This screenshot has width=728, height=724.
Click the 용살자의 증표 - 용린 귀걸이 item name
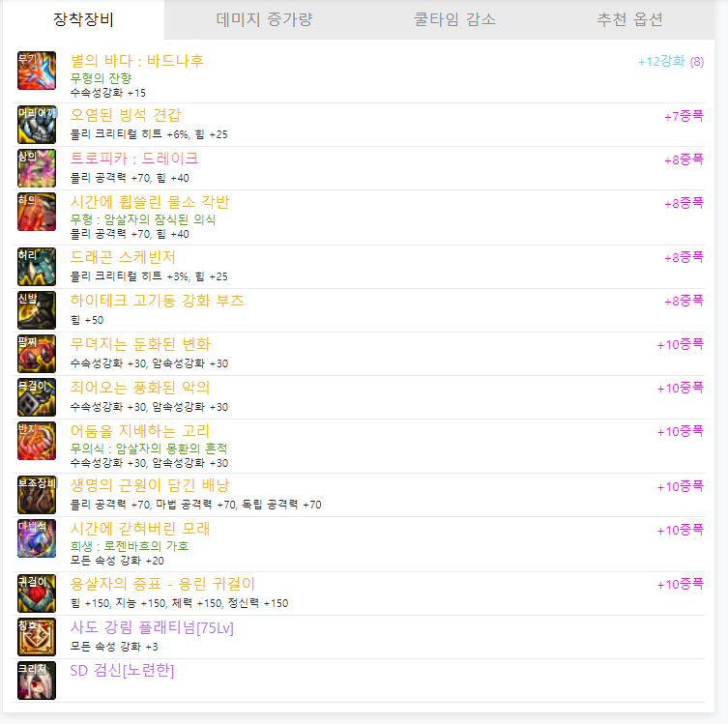click(162, 584)
